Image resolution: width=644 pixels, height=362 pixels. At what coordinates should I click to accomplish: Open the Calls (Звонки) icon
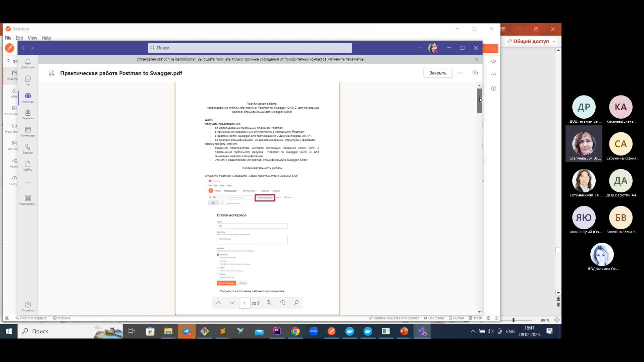click(28, 149)
